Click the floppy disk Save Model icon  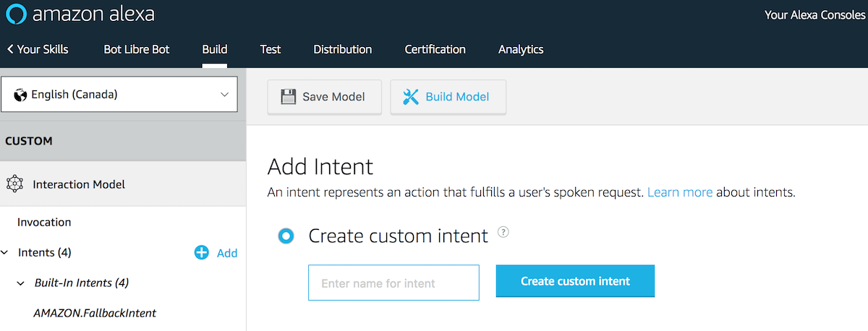(288, 97)
